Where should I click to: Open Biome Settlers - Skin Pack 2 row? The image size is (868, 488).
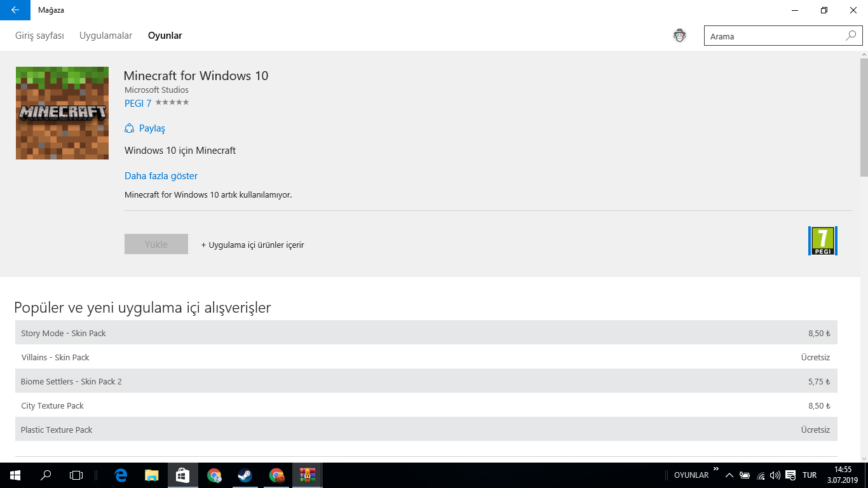click(426, 381)
